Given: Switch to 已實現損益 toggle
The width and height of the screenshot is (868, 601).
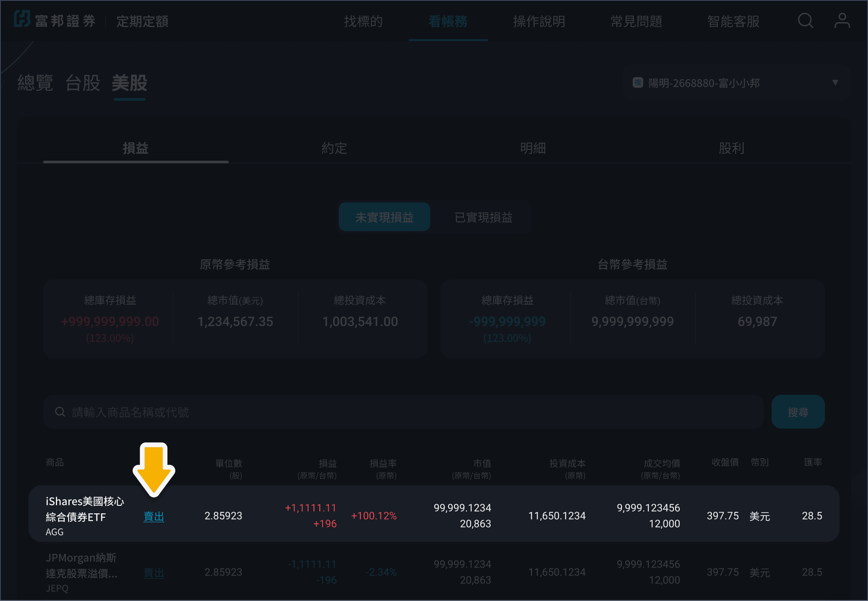Looking at the screenshot, I should tap(483, 217).
